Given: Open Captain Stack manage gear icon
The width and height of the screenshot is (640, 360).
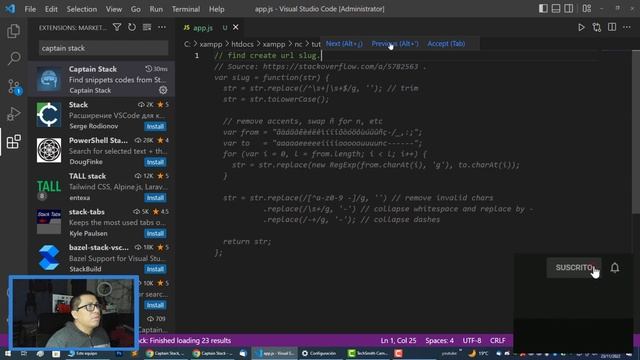Looking at the screenshot, I should tap(163, 90).
